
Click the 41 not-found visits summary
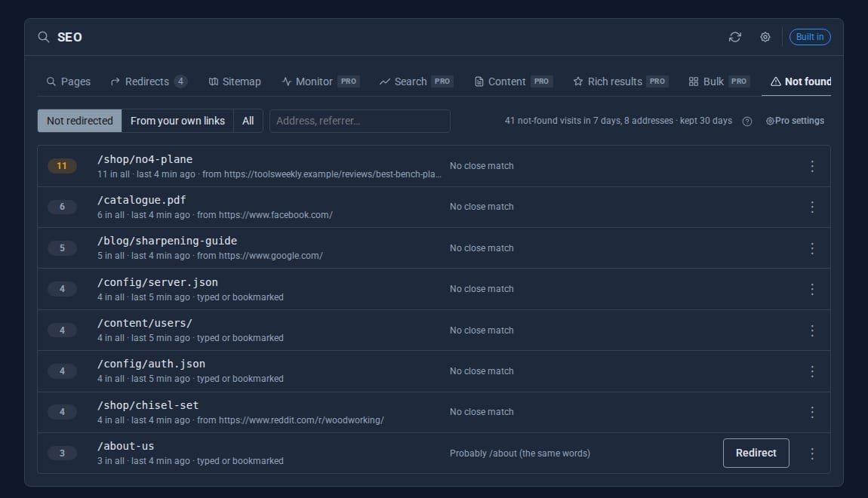pyautogui.click(x=618, y=121)
